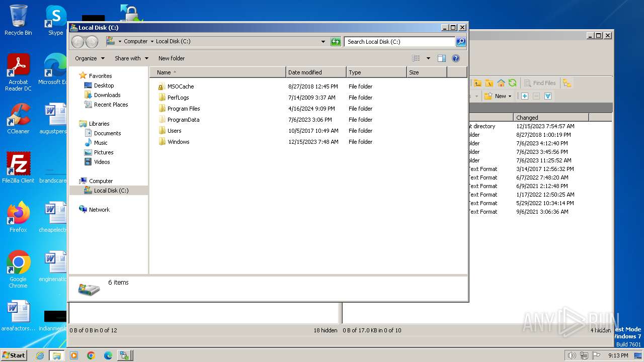
Task: Go forward using Explorer's Forward arrow
Action: click(x=92, y=42)
